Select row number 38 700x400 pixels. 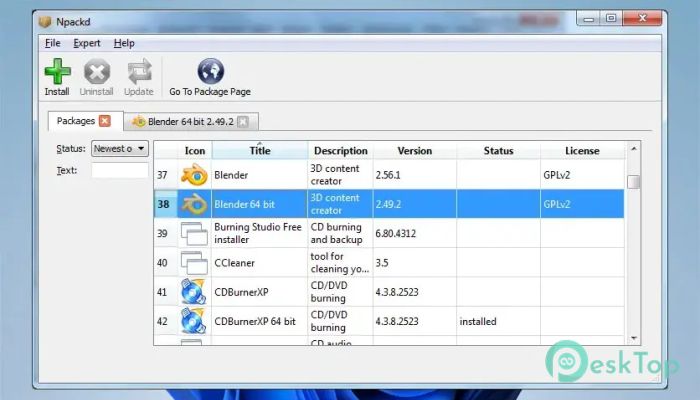163,204
